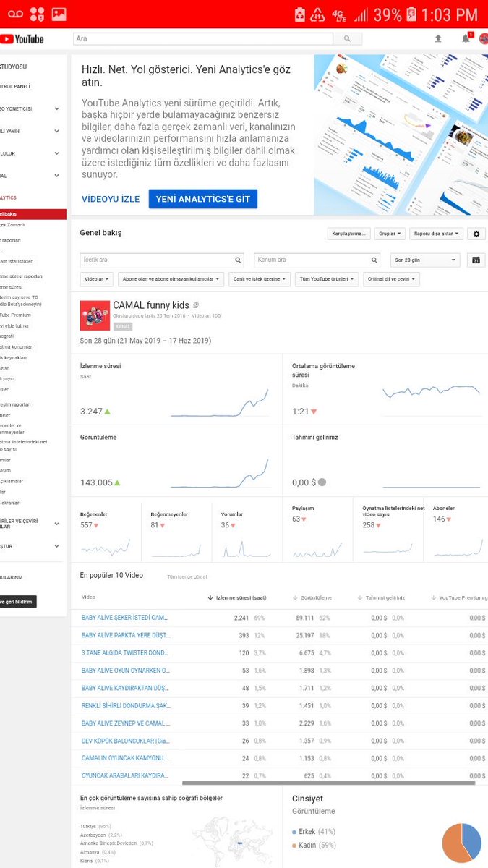Open Gerçek Zamanlı in the sidebar
The image size is (488, 868).
pos(12,224)
